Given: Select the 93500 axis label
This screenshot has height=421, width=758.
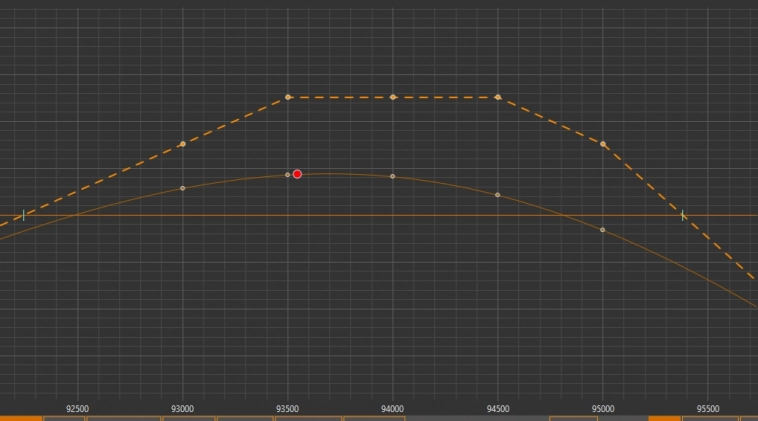Looking at the screenshot, I should pyautogui.click(x=288, y=409).
